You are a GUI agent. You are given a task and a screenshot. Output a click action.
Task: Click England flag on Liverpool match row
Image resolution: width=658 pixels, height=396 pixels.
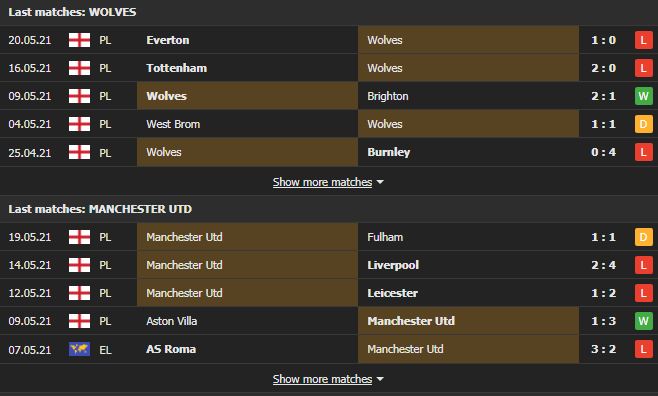pyautogui.click(x=79, y=265)
